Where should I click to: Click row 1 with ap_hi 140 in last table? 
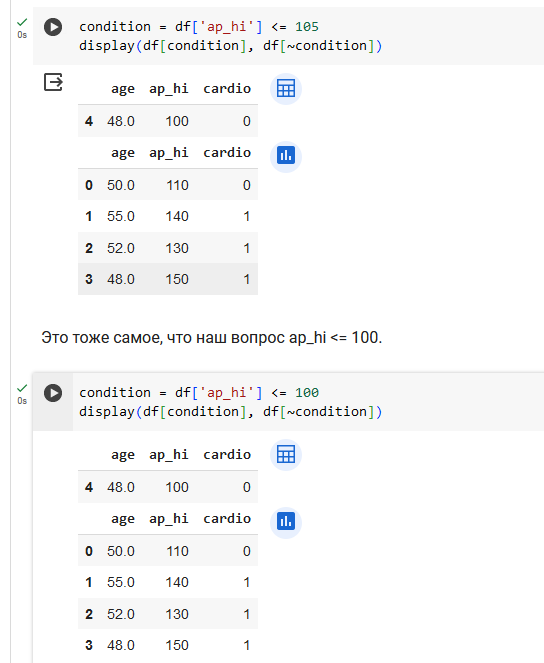pos(168,582)
